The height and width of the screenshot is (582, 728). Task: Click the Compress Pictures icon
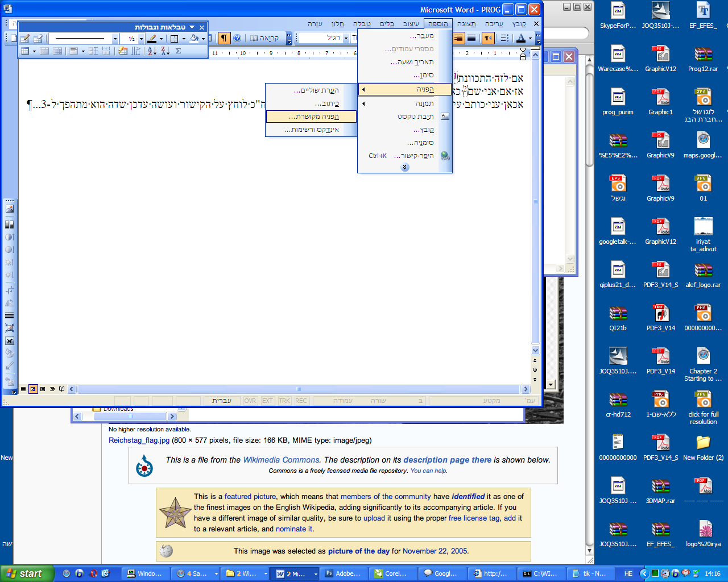point(9,328)
